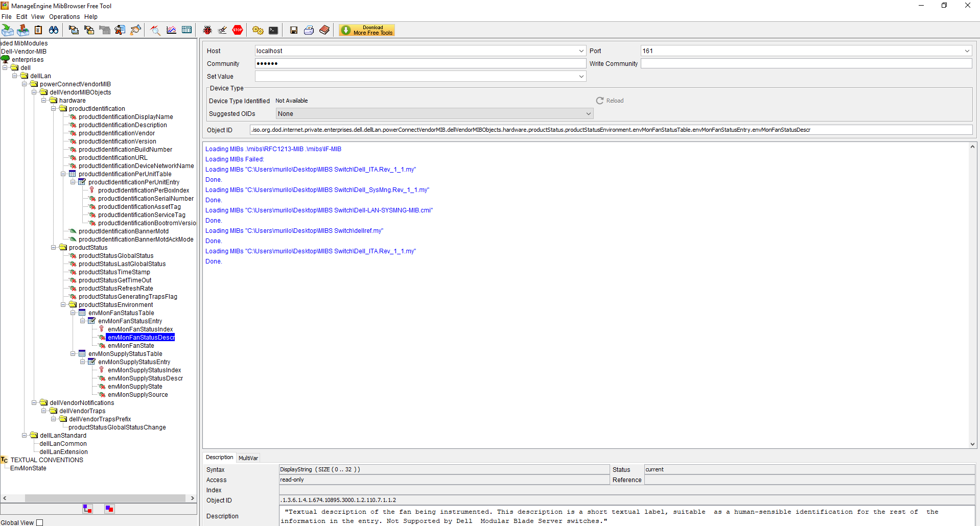Open the SNMP table view icon

click(186, 30)
